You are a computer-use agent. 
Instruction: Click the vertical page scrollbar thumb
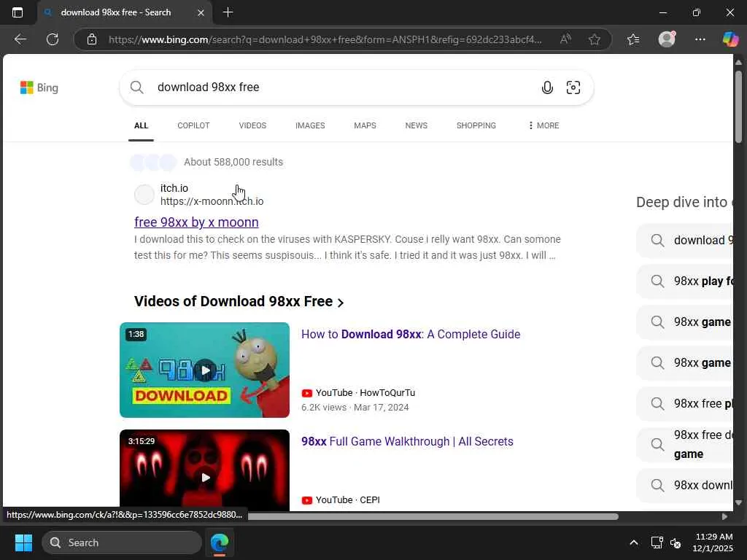tap(738, 106)
